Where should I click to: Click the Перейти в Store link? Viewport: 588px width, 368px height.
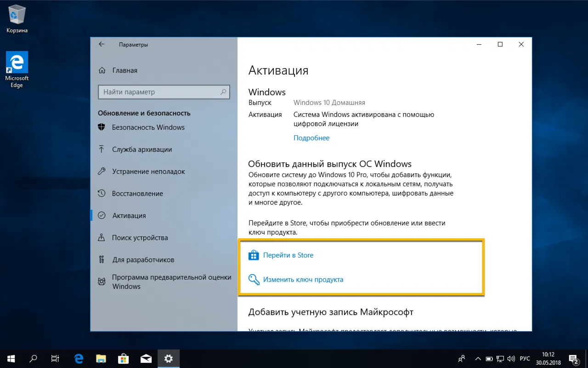pyautogui.click(x=288, y=255)
